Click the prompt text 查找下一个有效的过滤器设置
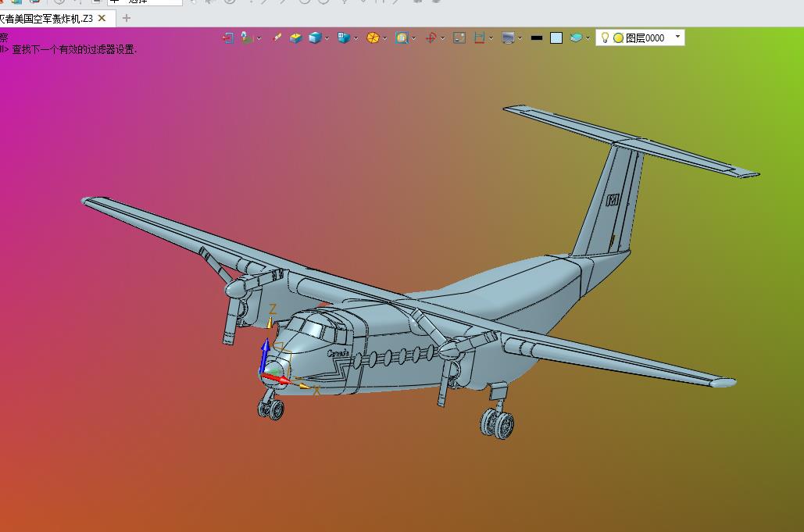 point(74,50)
